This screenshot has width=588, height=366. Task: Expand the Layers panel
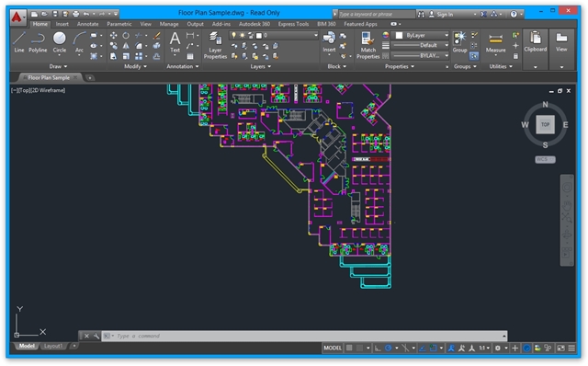click(261, 66)
